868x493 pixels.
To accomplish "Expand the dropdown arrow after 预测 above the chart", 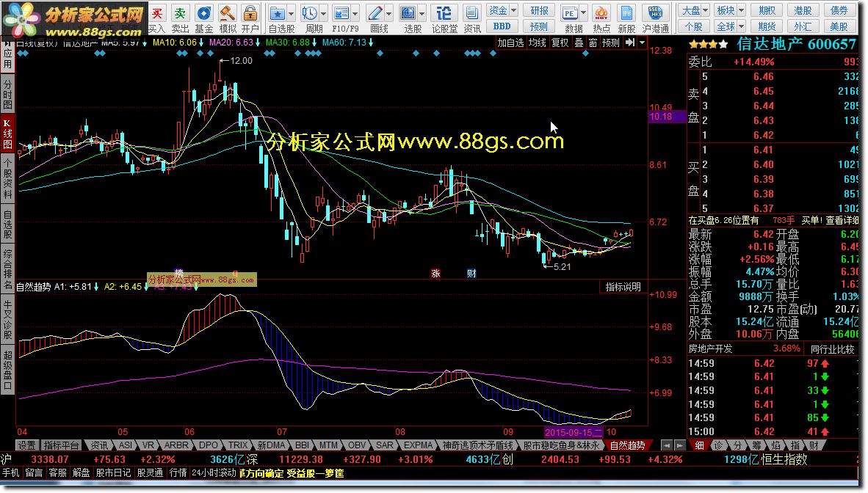I will point(642,43).
